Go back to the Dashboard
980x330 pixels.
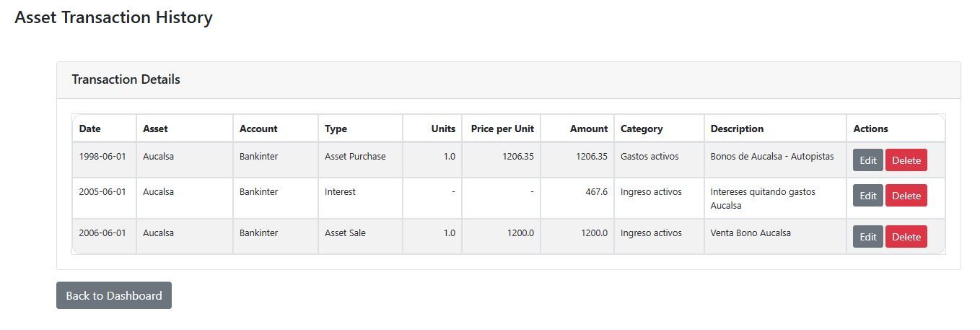(114, 295)
